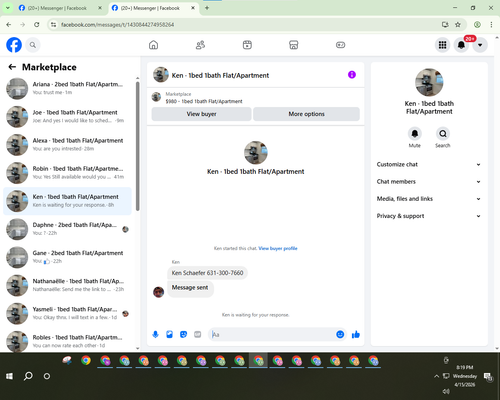Choose a sticker icon in composer

[x=183, y=334]
